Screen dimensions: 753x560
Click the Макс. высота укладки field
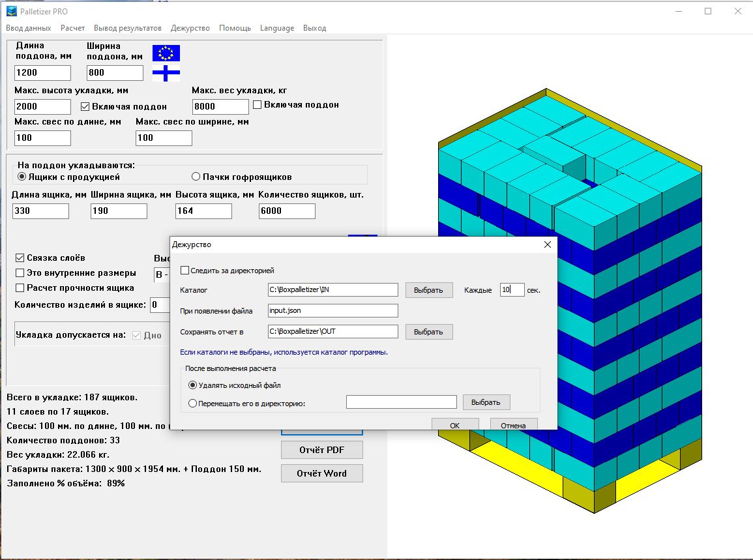pos(43,107)
